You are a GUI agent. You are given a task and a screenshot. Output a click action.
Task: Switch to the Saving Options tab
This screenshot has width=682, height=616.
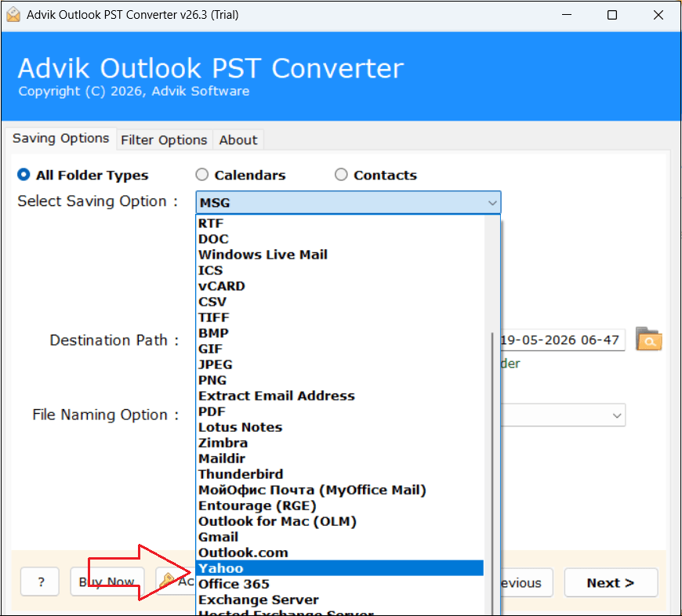click(x=61, y=139)
